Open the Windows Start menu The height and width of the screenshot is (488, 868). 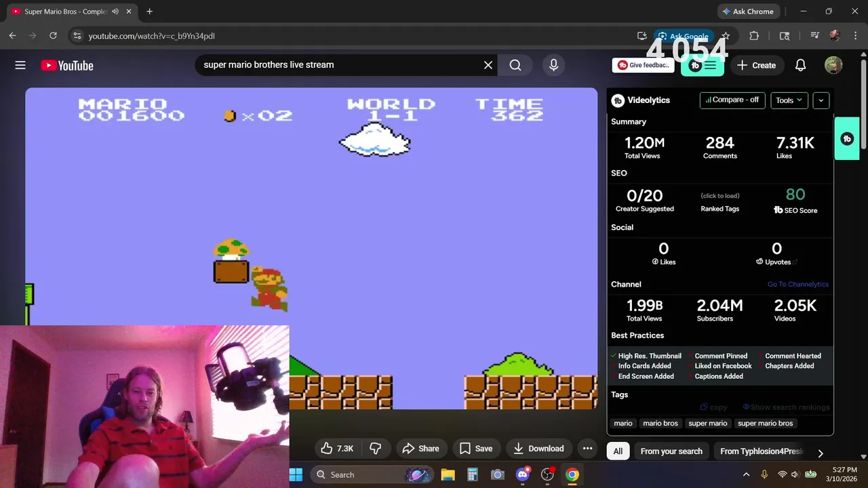tap(296, 474)
